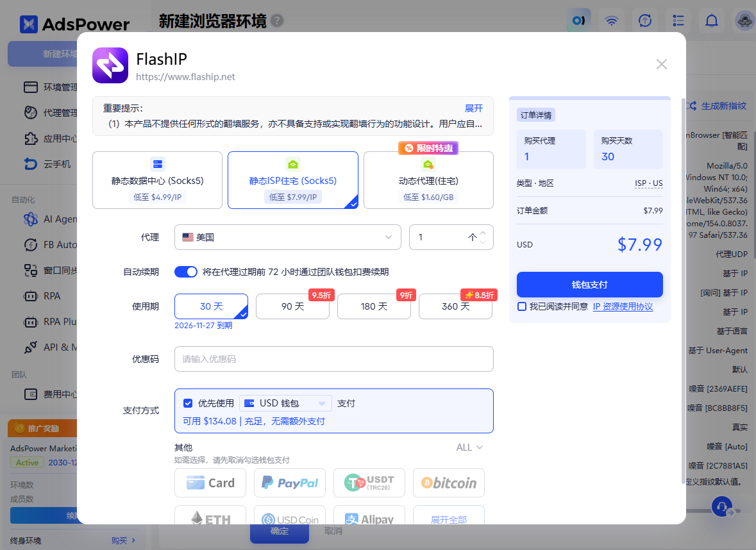Choose the 360 天 usage period
This screenshot has width=756, height=550.
456,306
